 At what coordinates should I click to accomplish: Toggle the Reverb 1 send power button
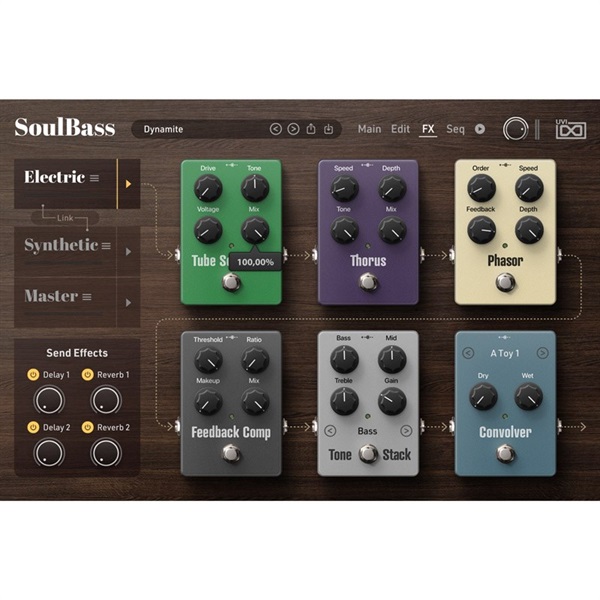88,374
